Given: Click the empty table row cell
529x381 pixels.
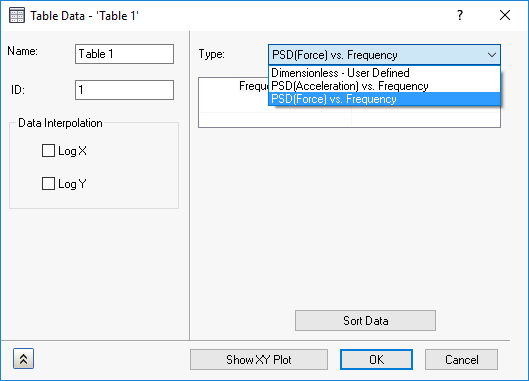Looking at the screenshot, I should pyautogui.click(x=275, y=119).
